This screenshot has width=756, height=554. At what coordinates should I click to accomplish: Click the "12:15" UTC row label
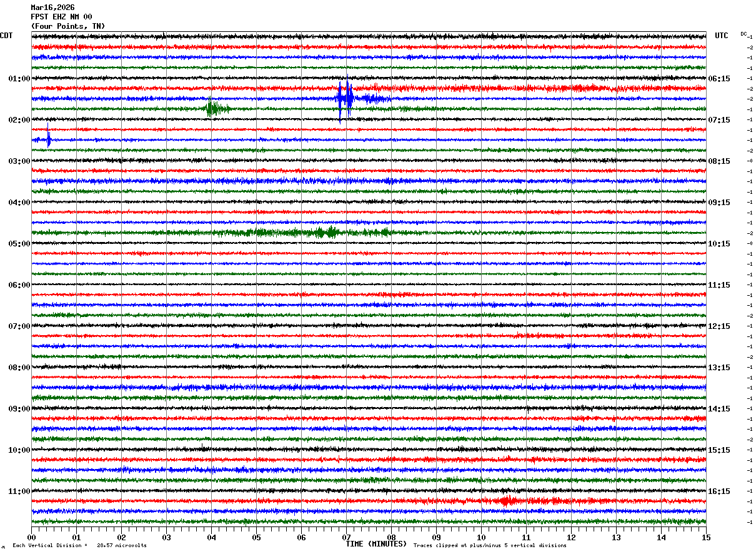tap(719, 326)
